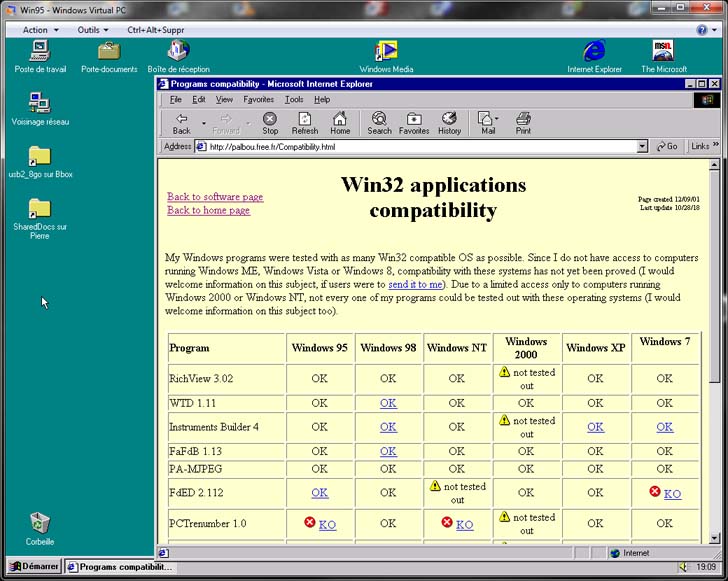728x581 pixels.
Task: Reload the page with Refresh button
Action: (305, 124)
